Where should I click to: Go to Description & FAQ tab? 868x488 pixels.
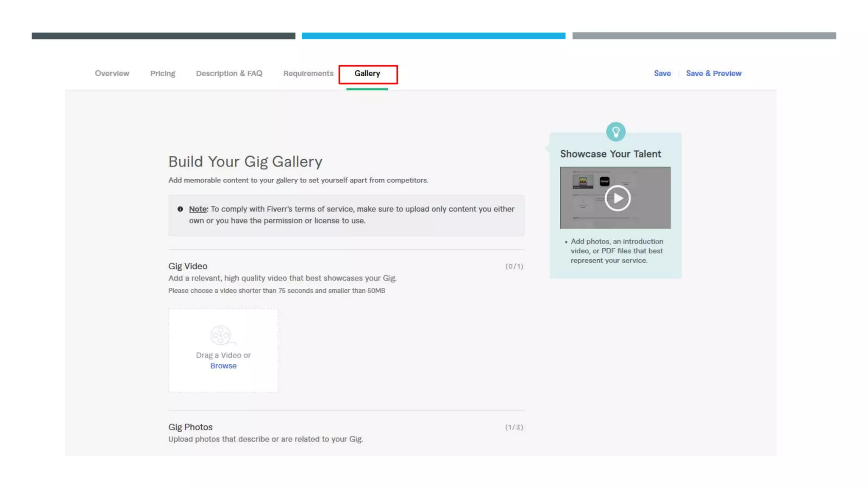[229, 73]
